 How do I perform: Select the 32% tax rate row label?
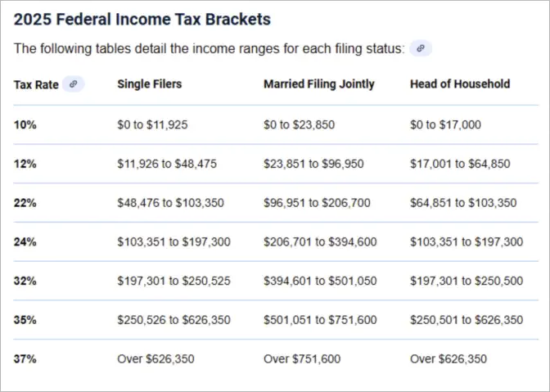coord(25,281)
